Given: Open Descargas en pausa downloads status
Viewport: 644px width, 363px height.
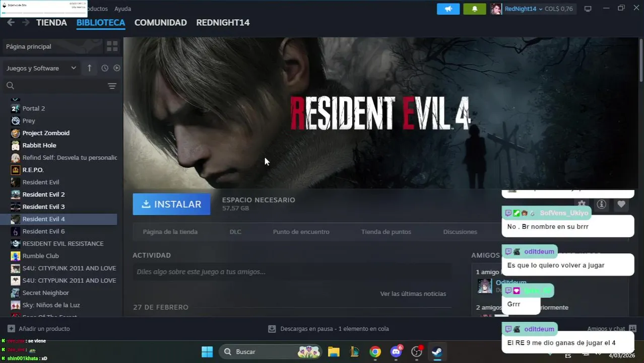Looking at the screenshot, I should (329, 329).
